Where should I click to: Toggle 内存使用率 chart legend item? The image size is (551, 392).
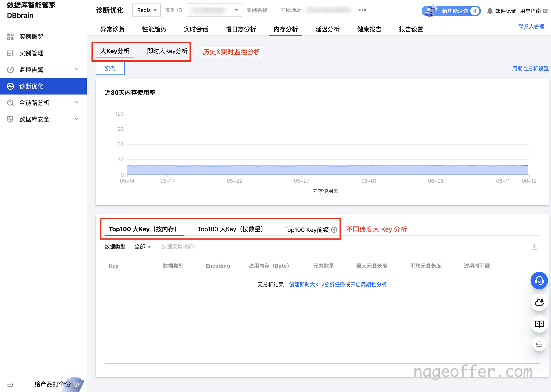click(x=322, y=191)
